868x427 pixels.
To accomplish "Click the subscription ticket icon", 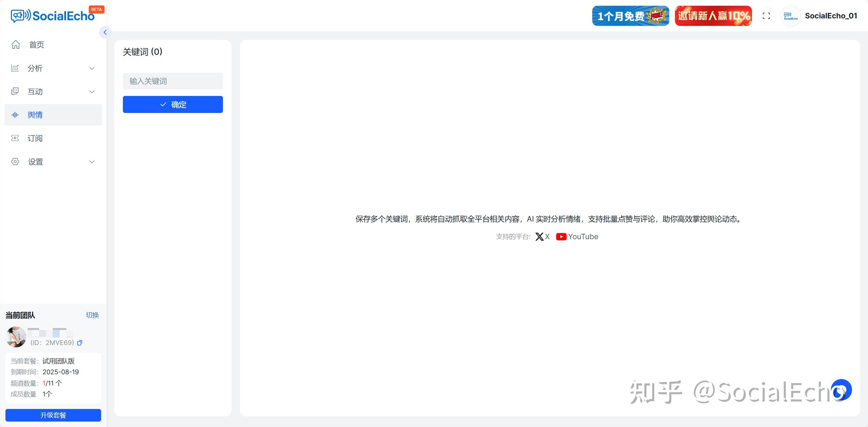I will coord(15,138).
